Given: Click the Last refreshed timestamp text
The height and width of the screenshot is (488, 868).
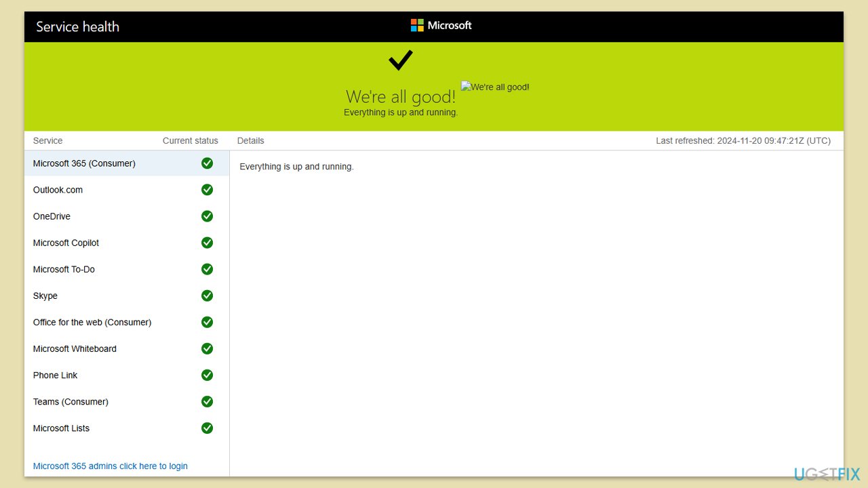Looking at the screenshot, I should click(743, 141).
